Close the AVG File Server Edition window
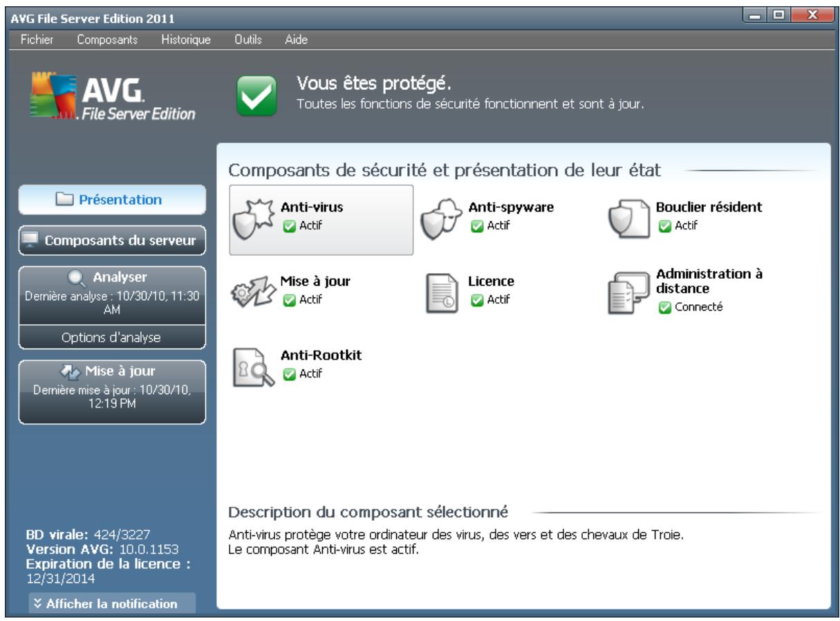The image size is (840, 621). (814, 15)
